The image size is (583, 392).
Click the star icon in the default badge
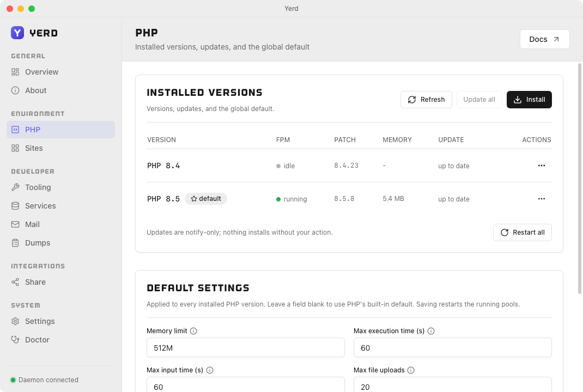[x=194, y=199]
